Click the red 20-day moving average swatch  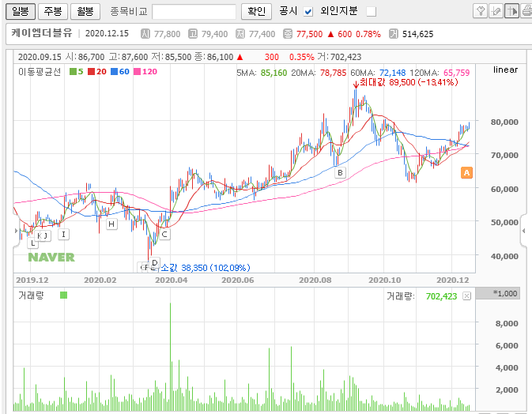tap(91, 72)
